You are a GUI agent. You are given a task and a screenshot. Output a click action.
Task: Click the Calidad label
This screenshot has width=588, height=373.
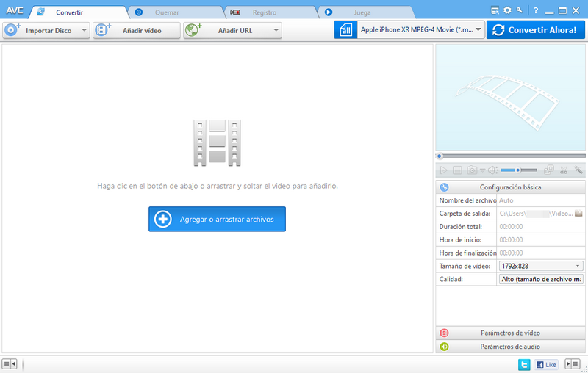[451, 279]
